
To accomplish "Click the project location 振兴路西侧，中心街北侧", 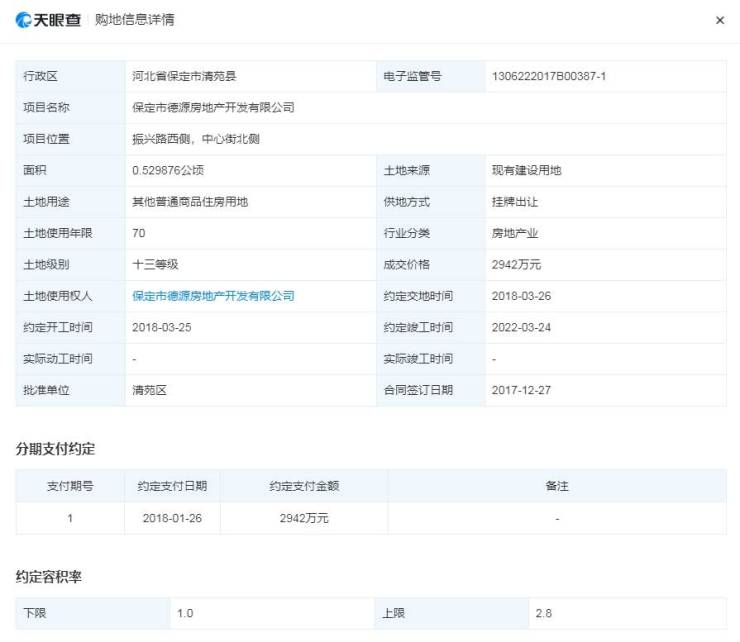I will tap(196, 139).
